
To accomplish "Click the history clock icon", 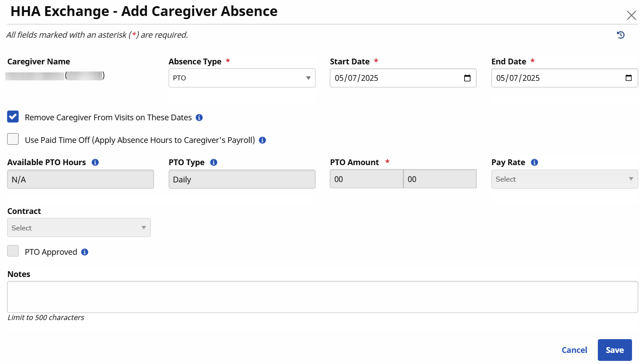I will (x=620, y=35).
